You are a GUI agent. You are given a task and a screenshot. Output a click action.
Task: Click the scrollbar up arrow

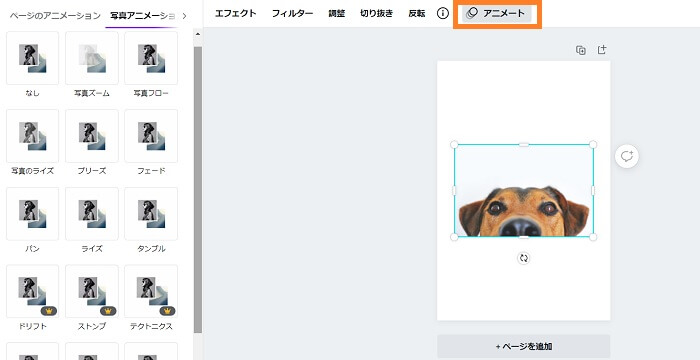[x=198, y=34]
